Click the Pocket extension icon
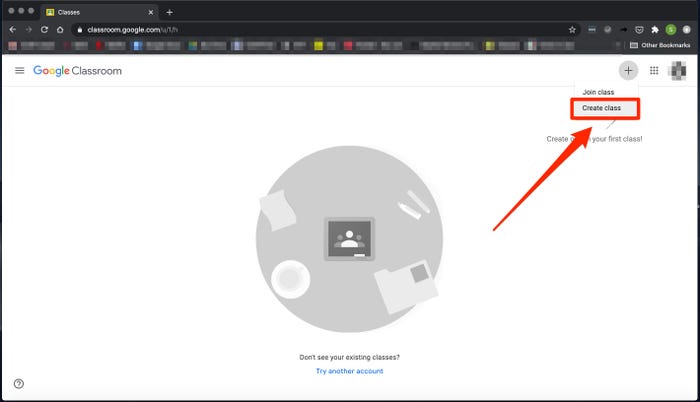700x402 pixels. pos(639,29)
